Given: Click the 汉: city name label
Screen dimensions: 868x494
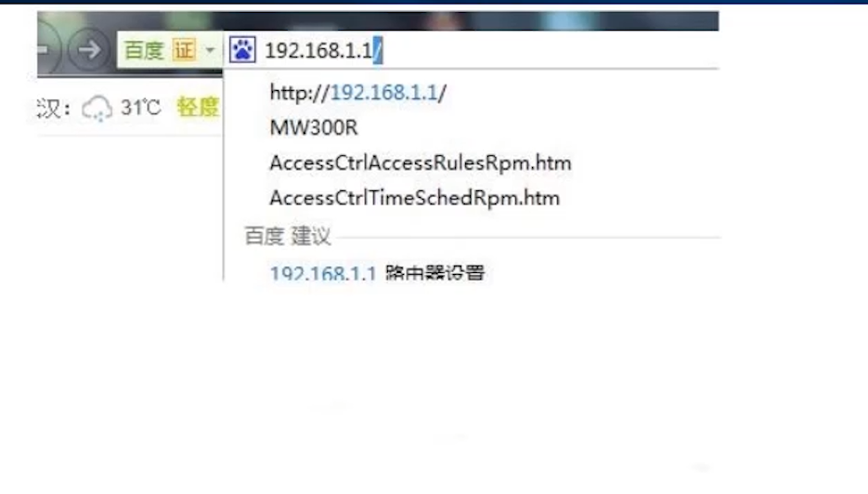Looking at the screenshot, I should point(53,108).
